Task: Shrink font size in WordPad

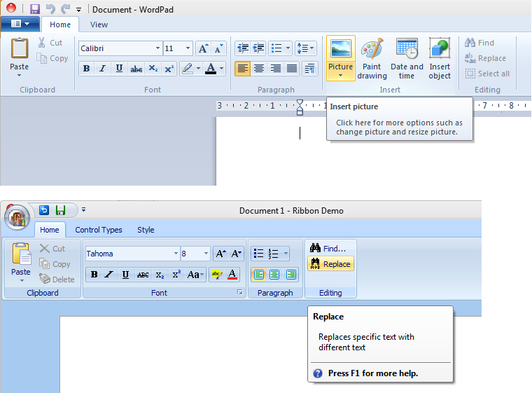Action: tap(218, 48)
